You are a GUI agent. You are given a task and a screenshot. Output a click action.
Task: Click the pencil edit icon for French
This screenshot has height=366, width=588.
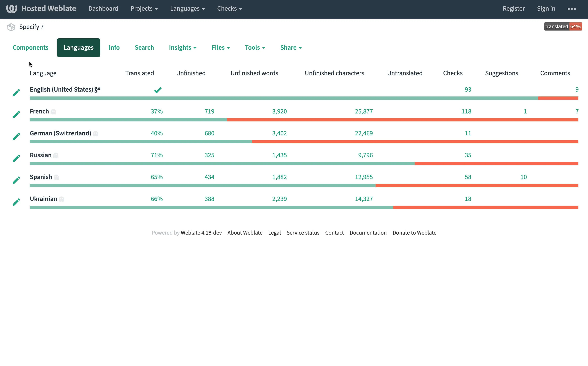[16, 114]
